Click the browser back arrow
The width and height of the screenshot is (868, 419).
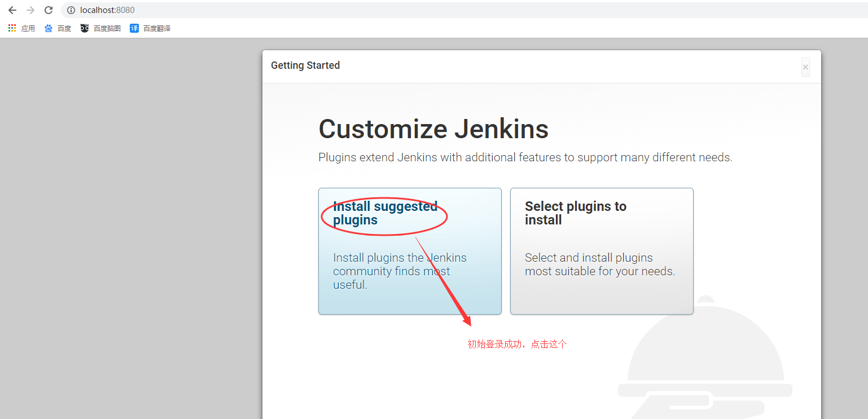pos(12,10)
